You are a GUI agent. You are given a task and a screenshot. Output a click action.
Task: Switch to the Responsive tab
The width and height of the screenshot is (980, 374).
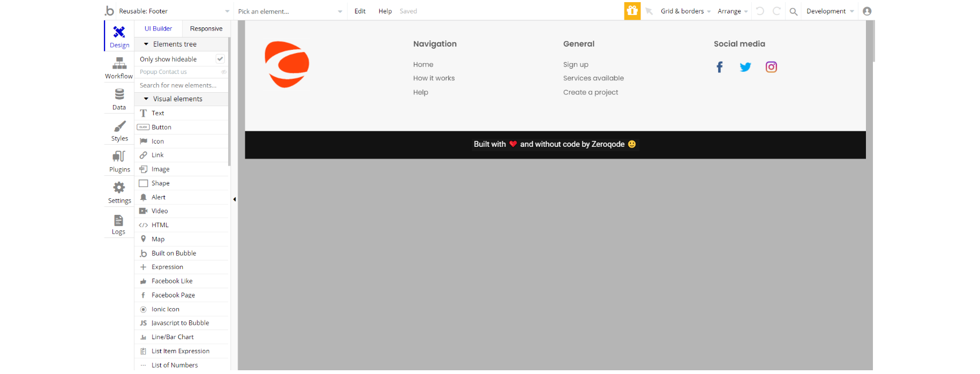tap(206, 28)
